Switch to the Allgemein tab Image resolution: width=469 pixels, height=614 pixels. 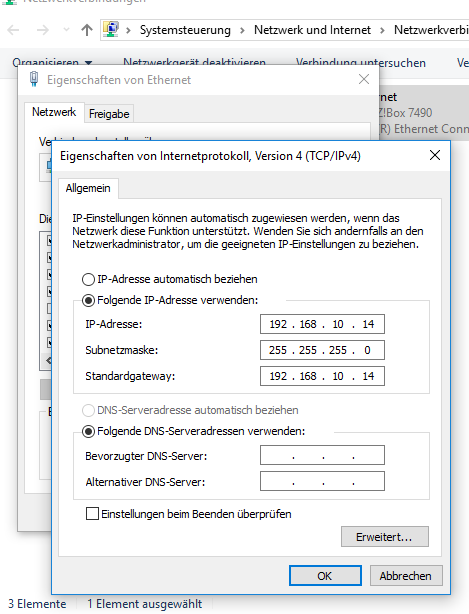pos(88,188)
